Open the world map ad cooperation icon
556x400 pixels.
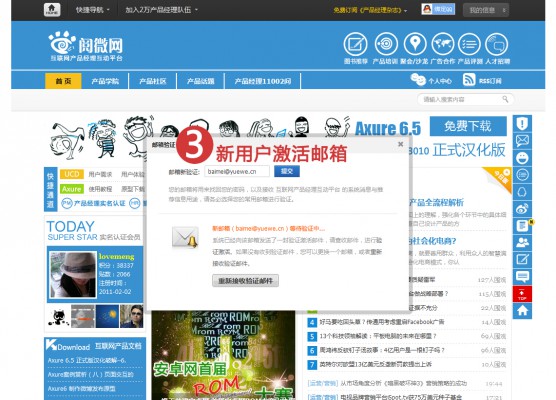(443, 44)
